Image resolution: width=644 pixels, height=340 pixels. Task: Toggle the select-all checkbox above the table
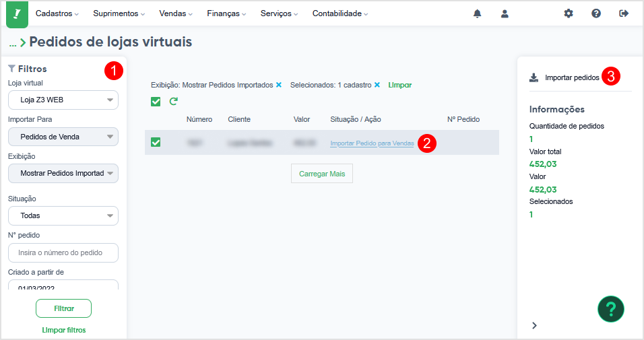pos(156,102)
